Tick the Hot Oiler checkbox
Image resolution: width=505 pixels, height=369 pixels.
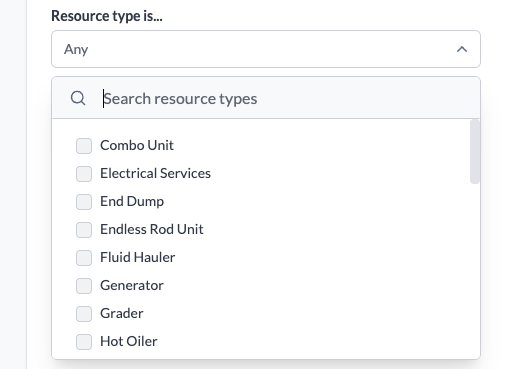[84, 342]
